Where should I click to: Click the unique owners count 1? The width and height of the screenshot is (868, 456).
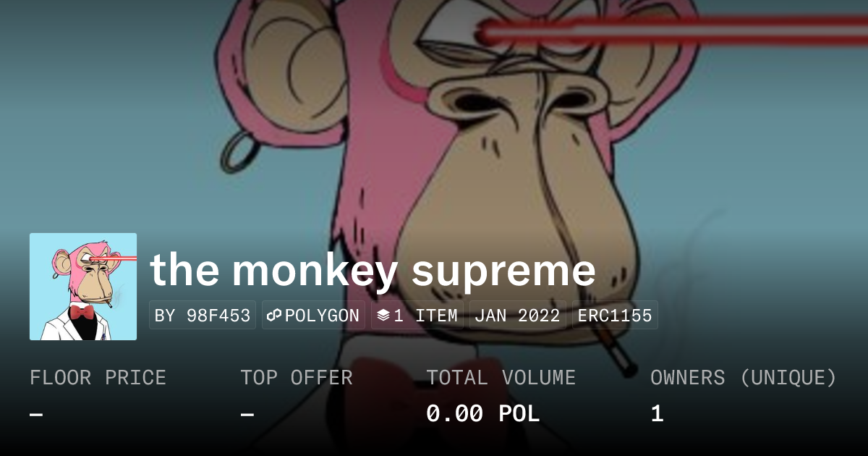[657, 414]
